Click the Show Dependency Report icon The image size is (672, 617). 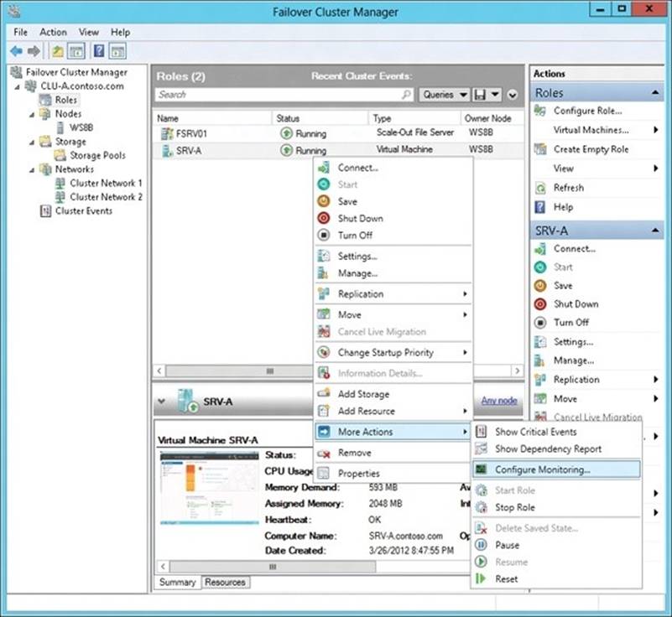[482, 448]
